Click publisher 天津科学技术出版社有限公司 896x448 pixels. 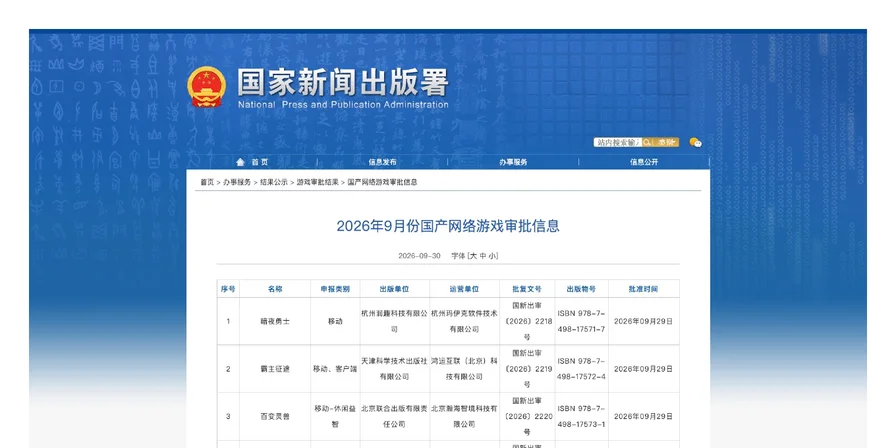point(394,369)
